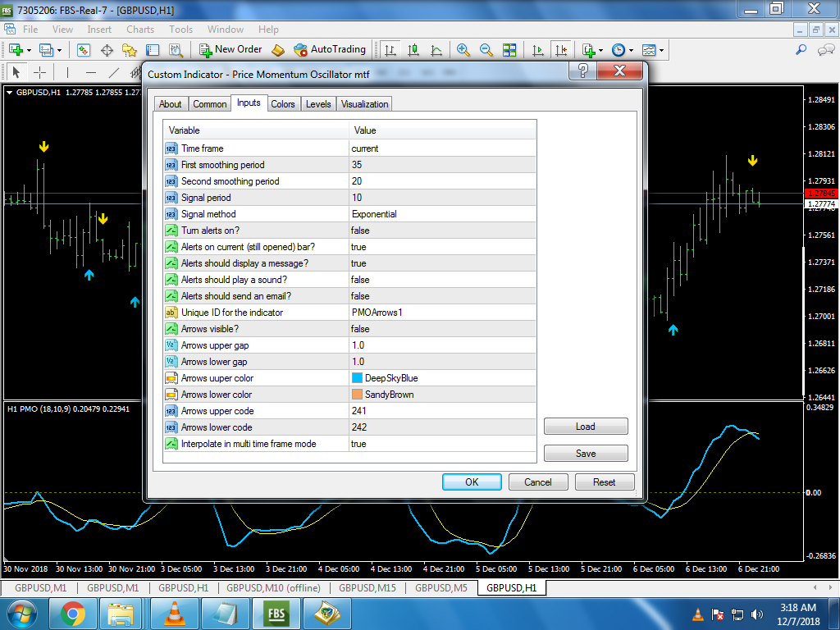Viewport: 840px width, 630px height.
Task: Click the DeepSkyBlue color swatch
Action: (x=357, y=378)
